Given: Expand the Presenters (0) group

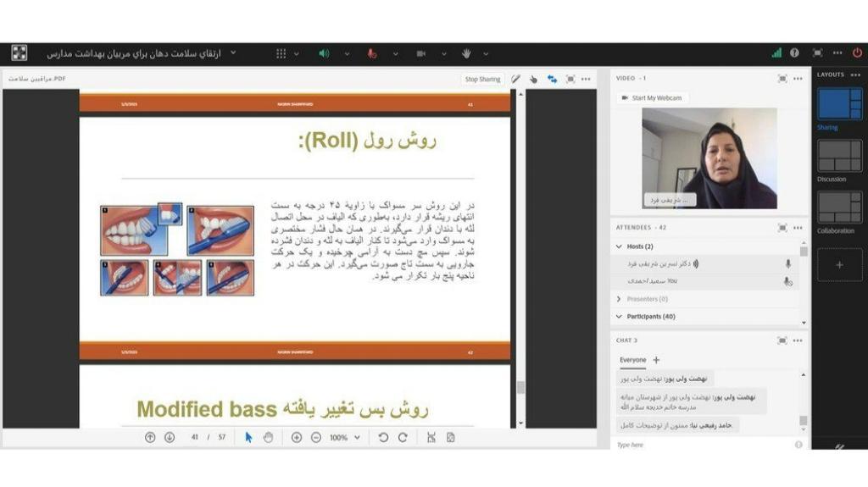Looking at the screenshot, I should (x=619, y=299).
